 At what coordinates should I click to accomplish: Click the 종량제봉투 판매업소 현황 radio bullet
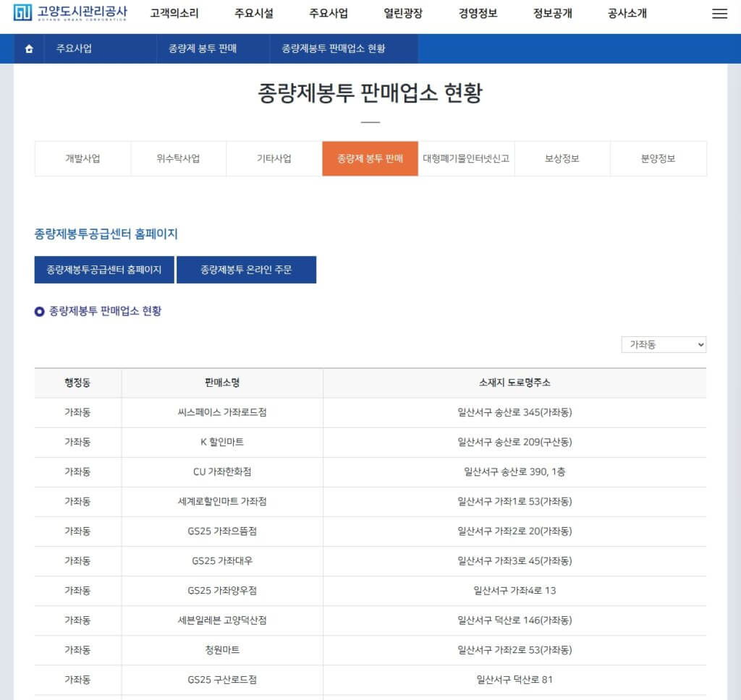coord(38,312)
